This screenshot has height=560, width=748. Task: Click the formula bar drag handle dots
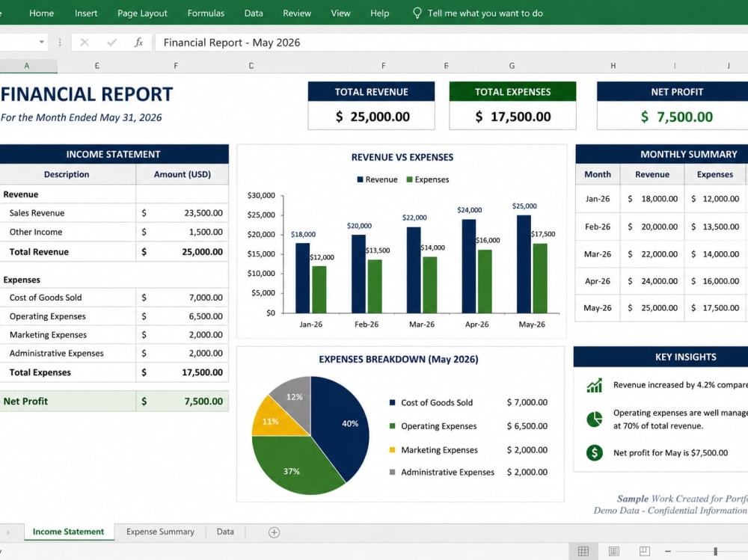point(60,43)
